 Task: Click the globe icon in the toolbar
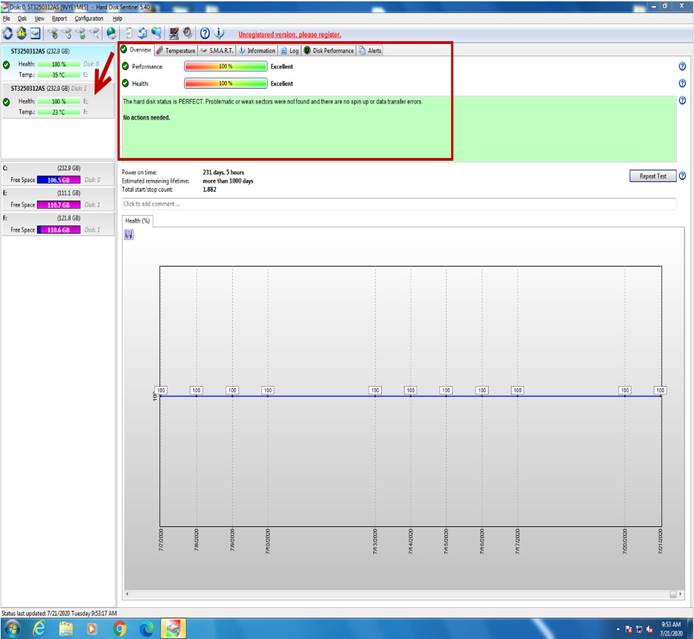[111, 33]
